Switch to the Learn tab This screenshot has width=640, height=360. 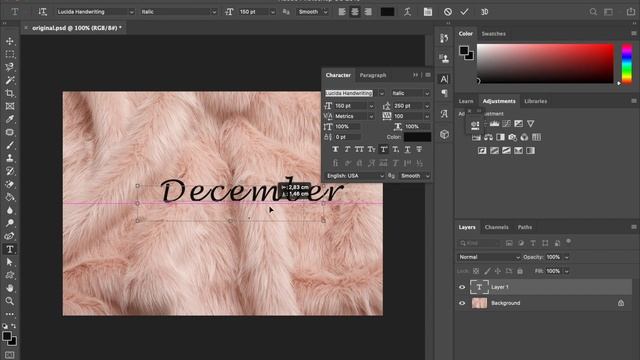point(466,101)
